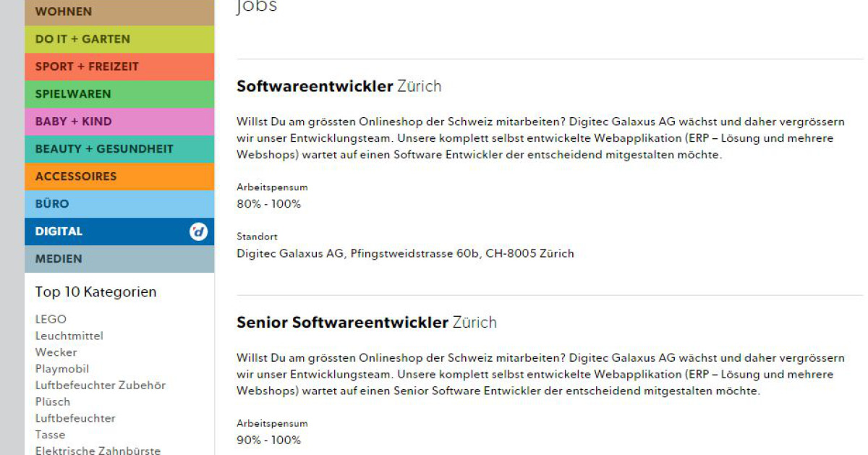The image size is (868, 455).
Task: Select the DO IT + GARTEN category
Action: pyautogui.click(x=82, y=39)
